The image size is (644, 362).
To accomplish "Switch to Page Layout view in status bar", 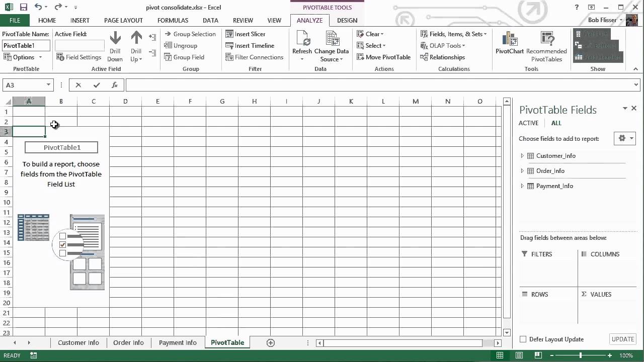I will tap(518, 355).
